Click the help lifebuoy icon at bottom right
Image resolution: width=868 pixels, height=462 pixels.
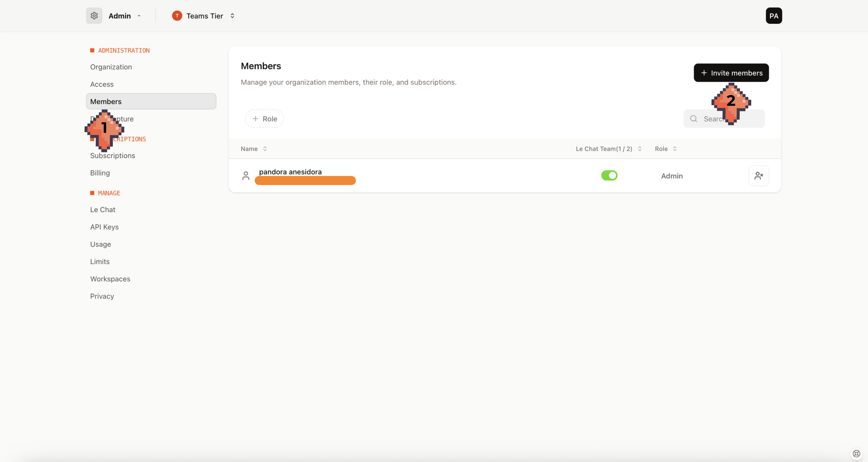pyautogui.click(x=856, y=453)
